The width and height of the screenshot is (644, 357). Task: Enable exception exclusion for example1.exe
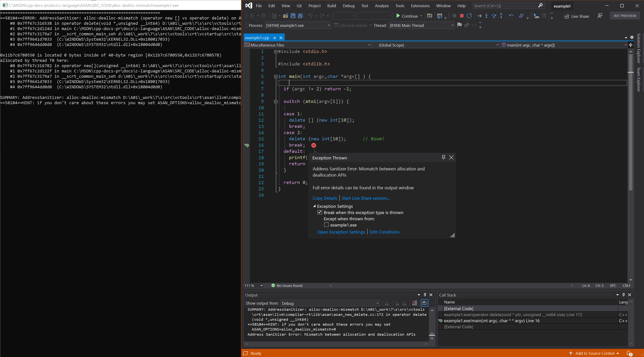[x=326, y=225]
